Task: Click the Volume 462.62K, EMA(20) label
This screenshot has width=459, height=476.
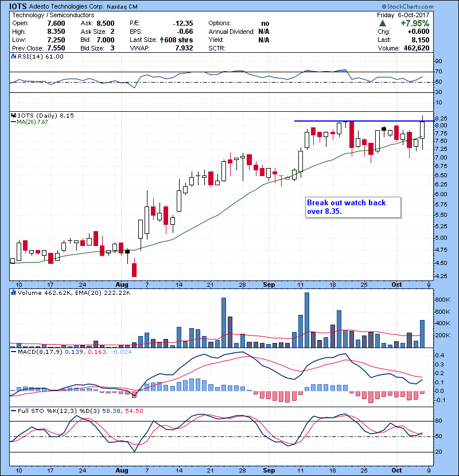Action: (74, 292)
